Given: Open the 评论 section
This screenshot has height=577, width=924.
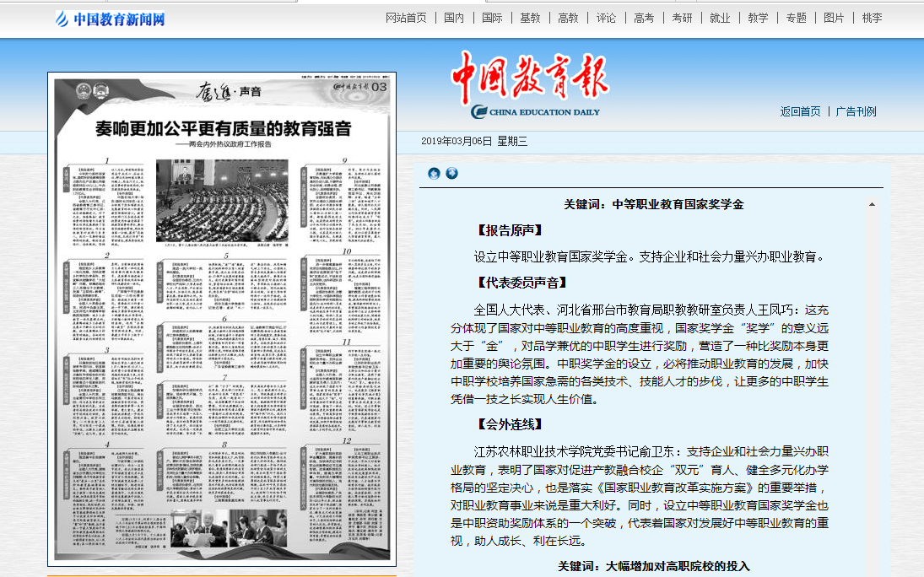Looking at the screenshot, I should (x=606, y=18).
